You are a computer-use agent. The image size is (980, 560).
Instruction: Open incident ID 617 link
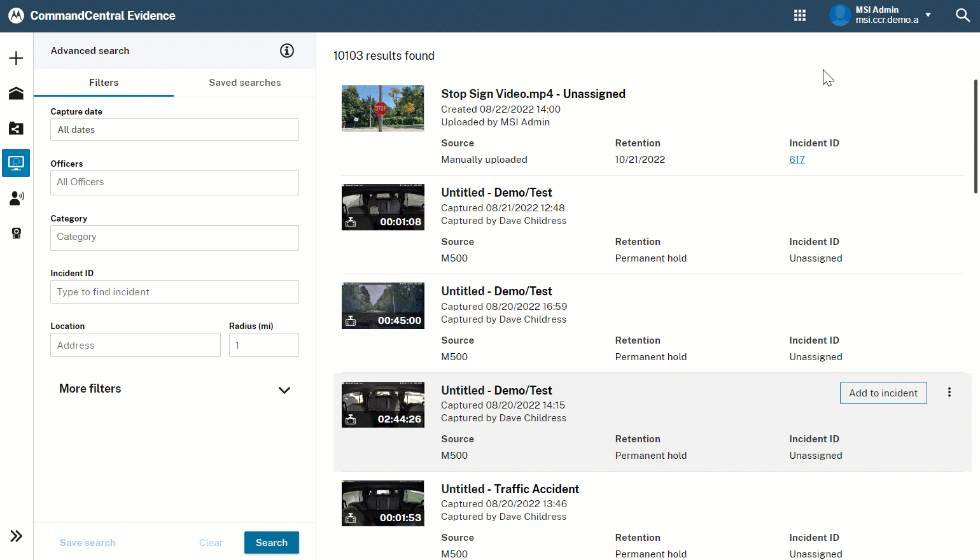point(797,160)
